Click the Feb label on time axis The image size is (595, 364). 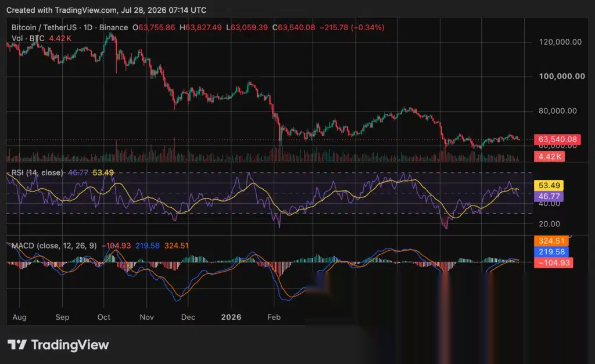[274, 317]
